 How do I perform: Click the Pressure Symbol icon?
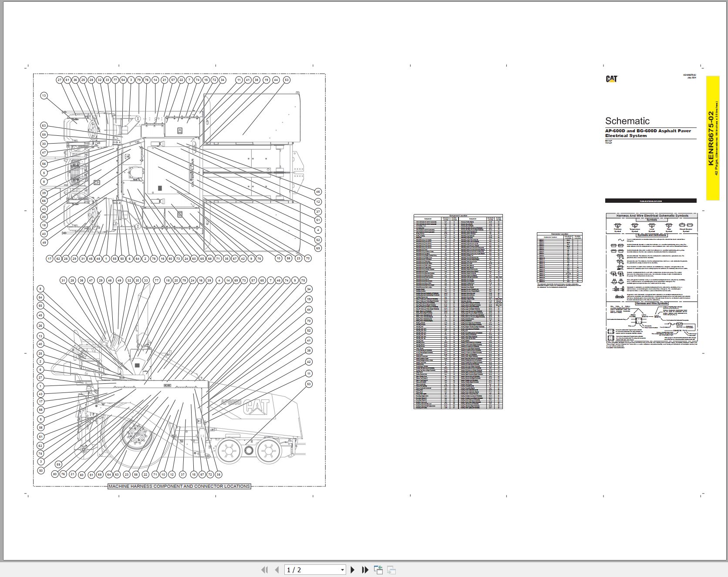[x=617, y=225]
